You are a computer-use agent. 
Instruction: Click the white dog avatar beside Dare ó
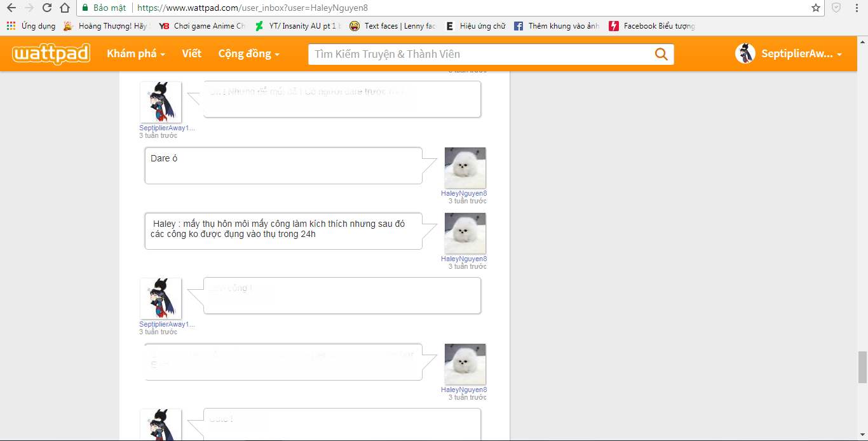pos(465,168)
